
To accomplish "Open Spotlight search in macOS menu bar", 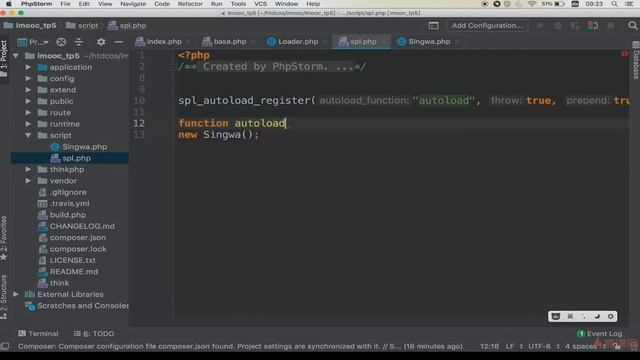I will tap(614, 4).
